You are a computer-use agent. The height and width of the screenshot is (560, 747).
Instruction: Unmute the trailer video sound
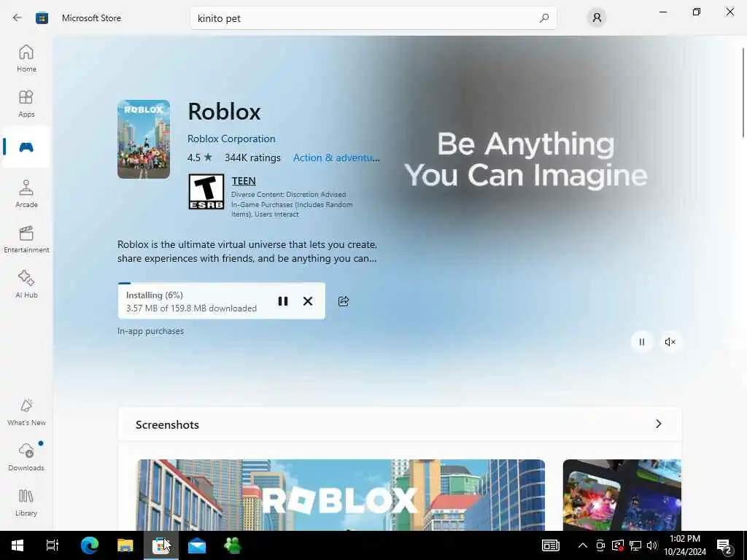click(670, 342)
